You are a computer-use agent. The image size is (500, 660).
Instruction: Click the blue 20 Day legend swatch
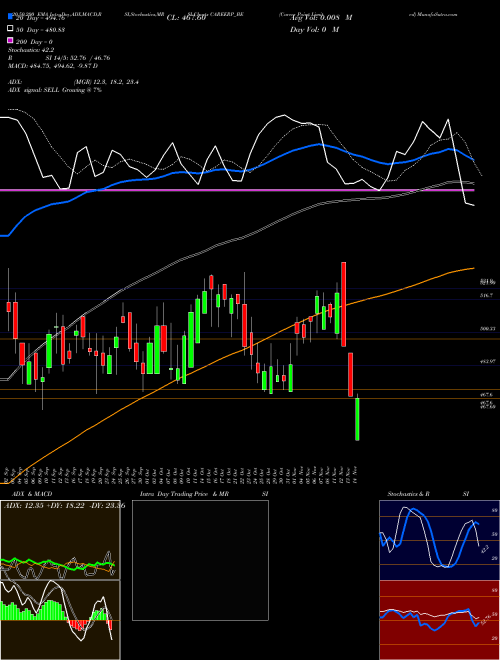(x=11, y=17)
